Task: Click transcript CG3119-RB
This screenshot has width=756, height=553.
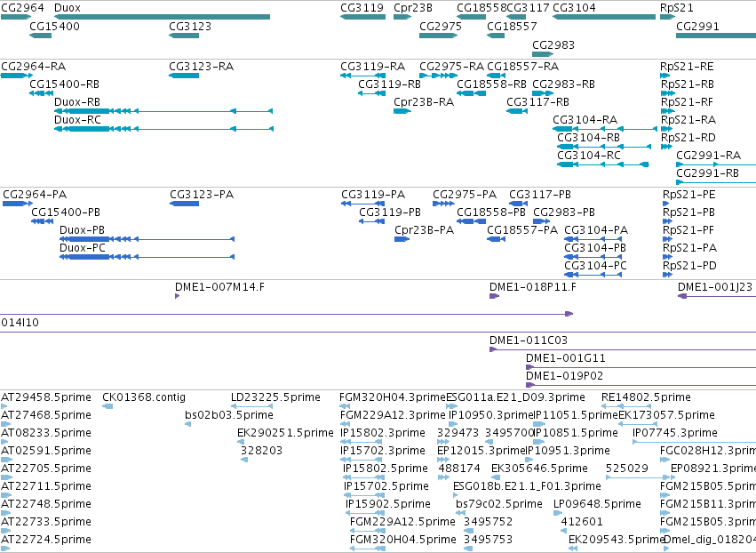Action: click(x=390, y=84)
